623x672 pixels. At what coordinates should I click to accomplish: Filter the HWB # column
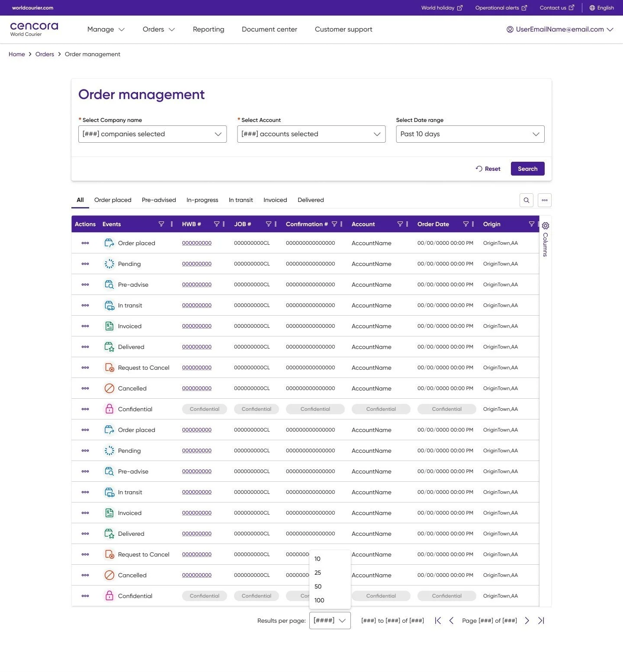pyautogui.click(x=216, y=224)
